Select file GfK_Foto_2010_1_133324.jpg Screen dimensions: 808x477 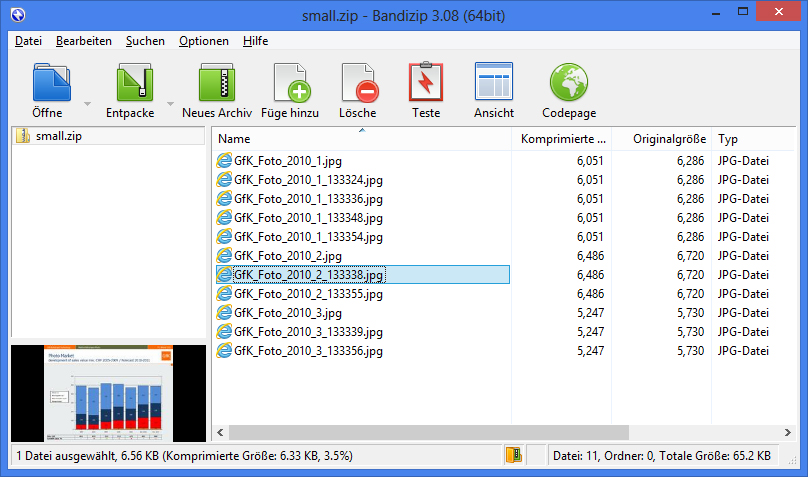308,180
